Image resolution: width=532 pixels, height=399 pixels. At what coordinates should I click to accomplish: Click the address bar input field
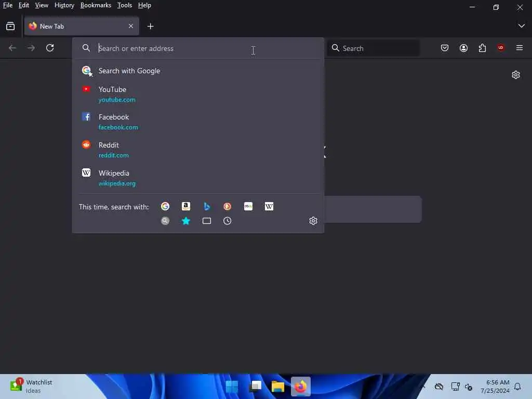point(198,48)
